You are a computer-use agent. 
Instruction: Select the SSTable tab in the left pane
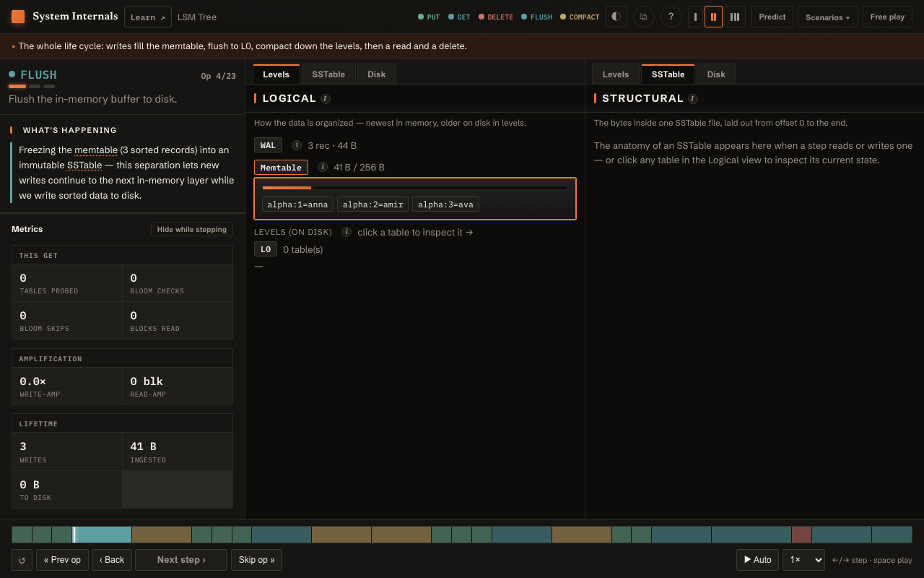tap(328, 74)
